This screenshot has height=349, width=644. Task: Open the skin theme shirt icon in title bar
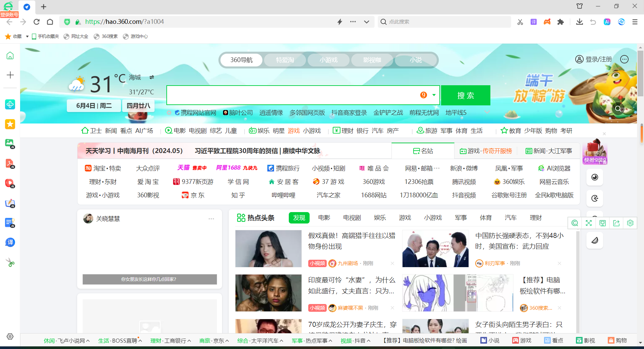(580, 6)
